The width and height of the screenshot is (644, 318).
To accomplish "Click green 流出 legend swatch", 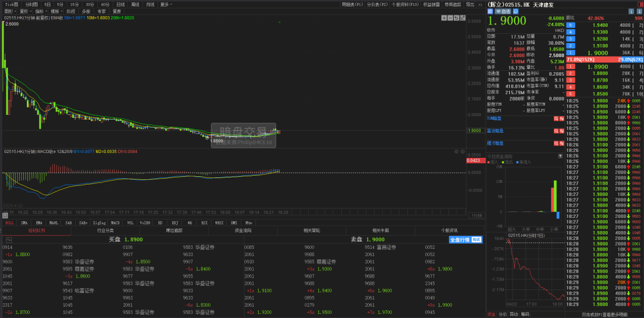I will [502, 162].
